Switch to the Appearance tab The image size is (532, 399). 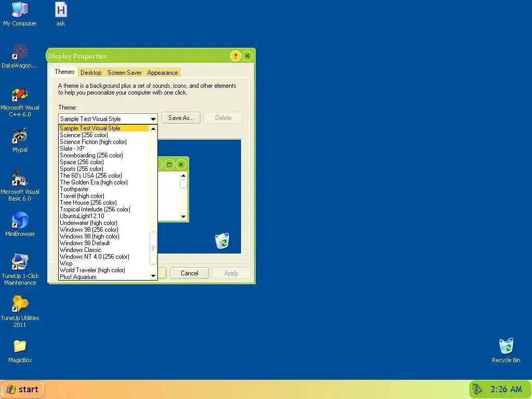[x=163, y=73]
